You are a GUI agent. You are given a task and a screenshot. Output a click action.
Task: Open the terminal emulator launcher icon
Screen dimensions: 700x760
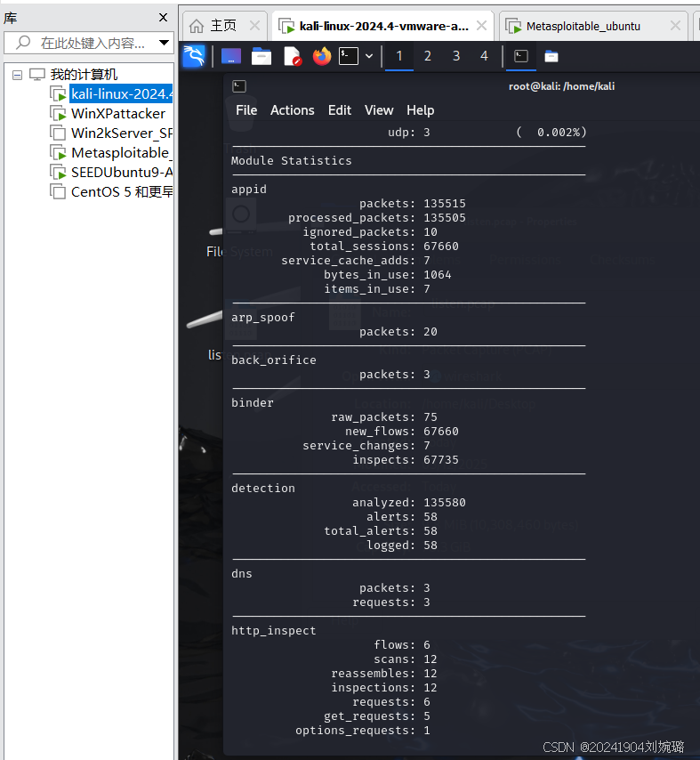click(x=349, y=56)
